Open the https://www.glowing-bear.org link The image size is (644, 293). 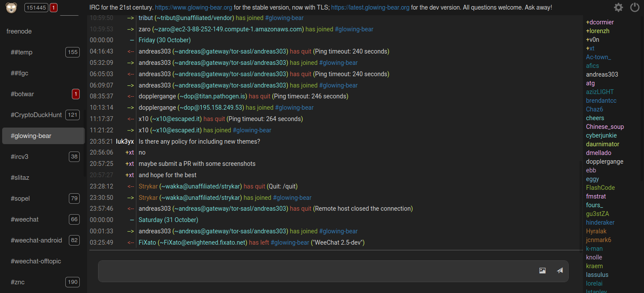click(193, 7)
